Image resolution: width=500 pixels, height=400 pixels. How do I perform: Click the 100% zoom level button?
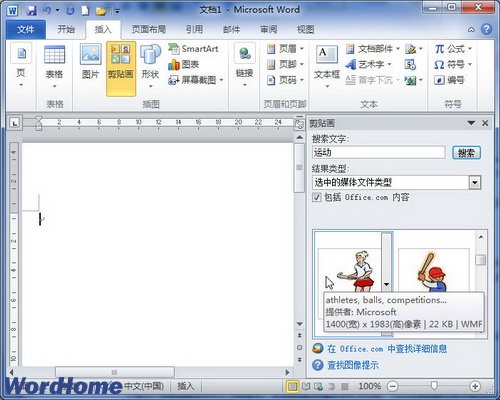(369, 386)
